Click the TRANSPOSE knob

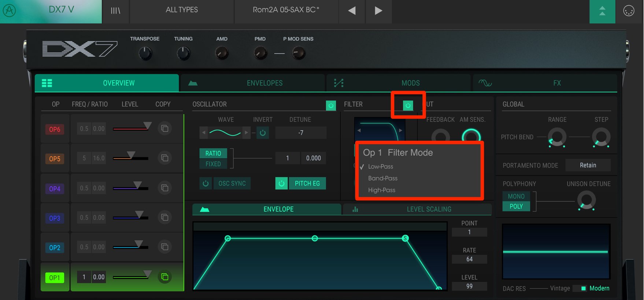[145, 54]
